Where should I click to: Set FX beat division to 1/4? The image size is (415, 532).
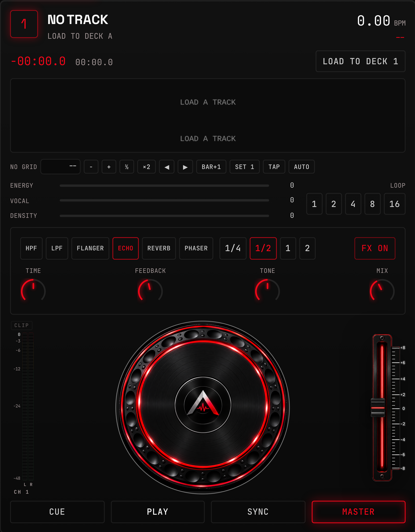[x=233, y=248]
